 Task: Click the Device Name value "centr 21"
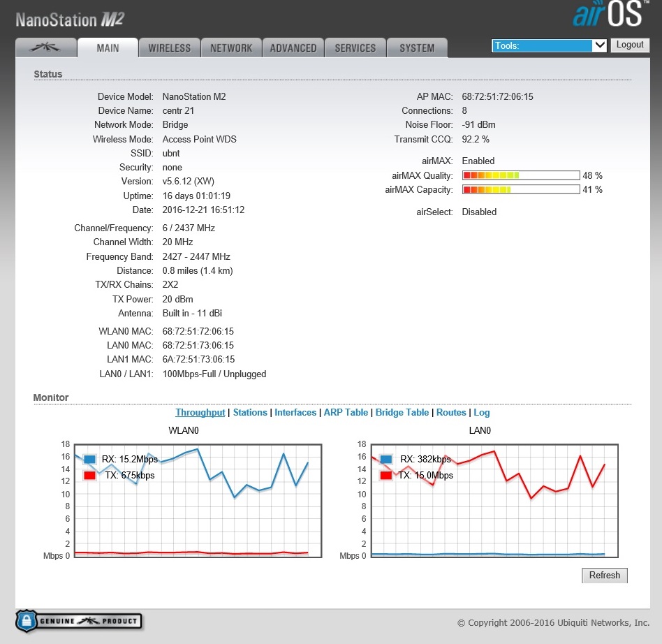[x=178, y=110]
